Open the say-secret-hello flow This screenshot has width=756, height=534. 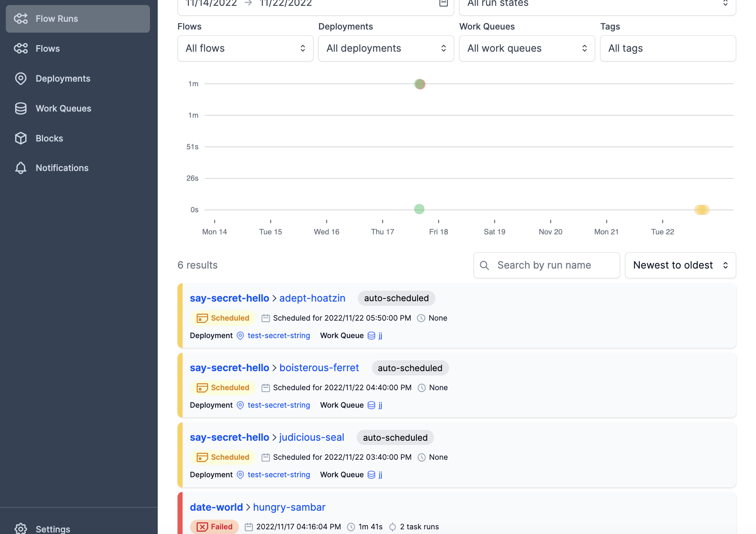pos(229,298)
